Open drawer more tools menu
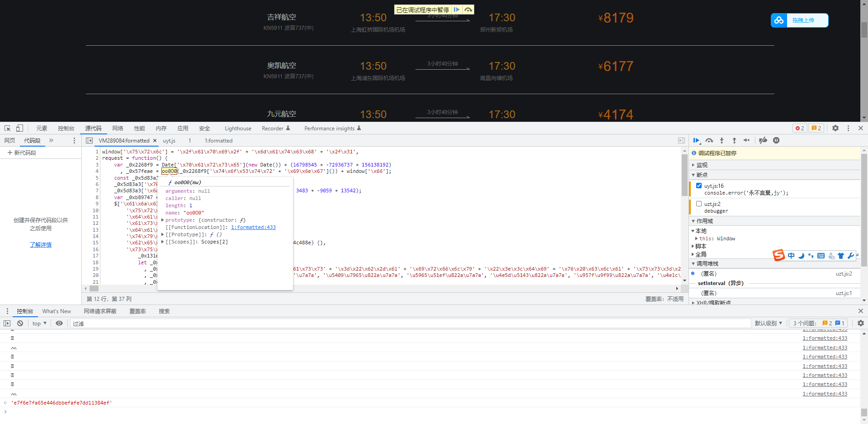Image resolution: width=868 pixels, height=424 pixels. tap(7, 311)
